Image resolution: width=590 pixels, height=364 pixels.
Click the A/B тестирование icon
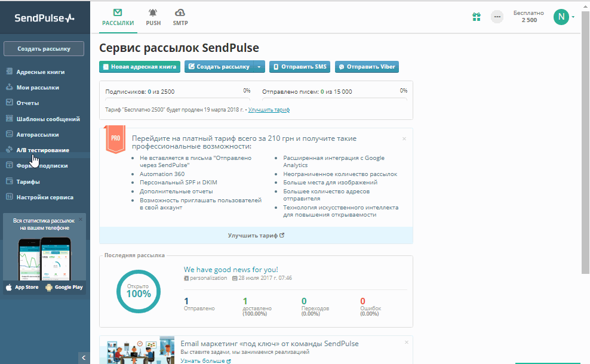coord(10,149)
